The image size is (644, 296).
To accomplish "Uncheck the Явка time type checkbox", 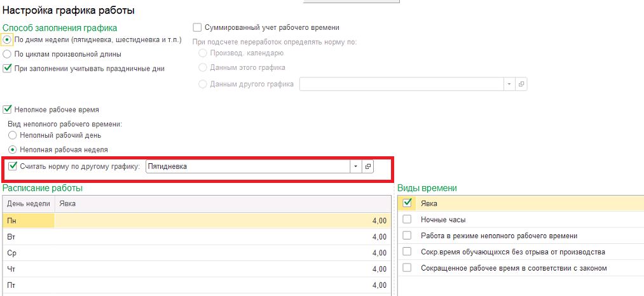I will tap(408, 203).
